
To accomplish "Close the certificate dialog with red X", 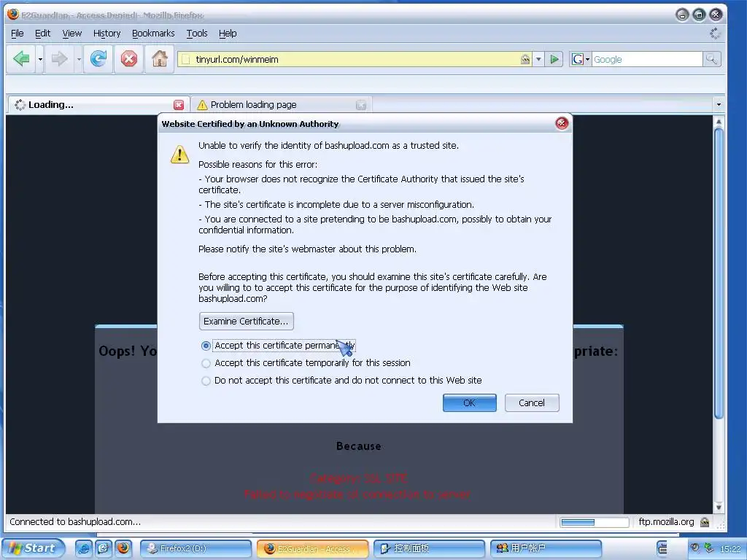I will 562,123.
